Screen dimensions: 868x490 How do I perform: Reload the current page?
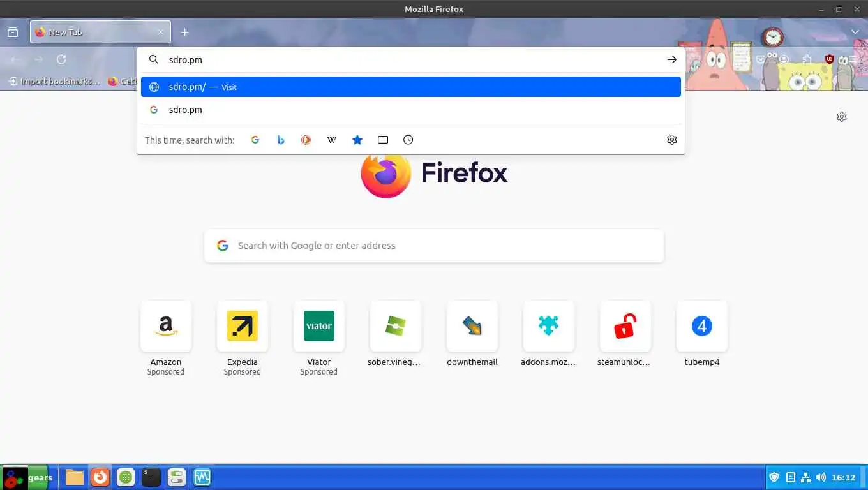(x=61, y=59)
